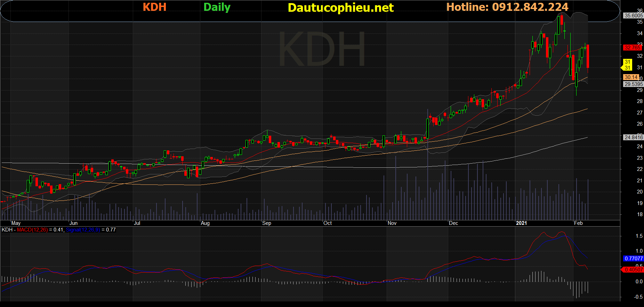Click the Jul month marker
Screen dimensions: 644x307
(137, 223)
